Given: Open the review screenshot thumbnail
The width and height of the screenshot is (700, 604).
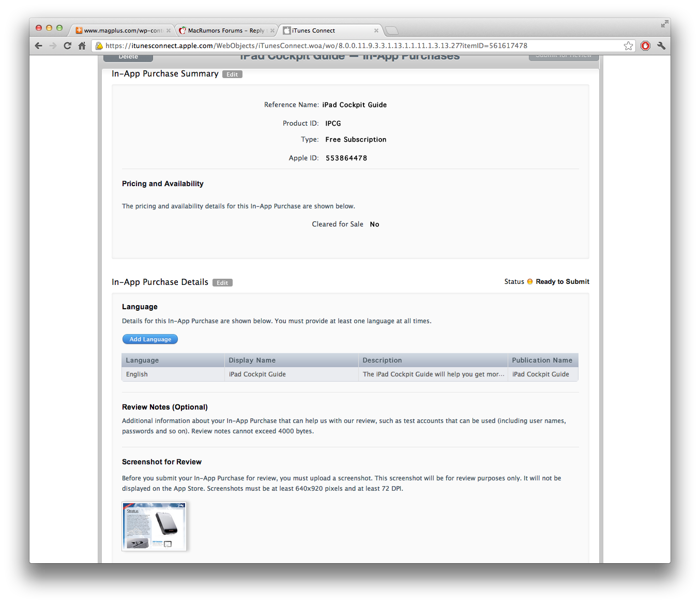Looking at the screenshot, I should pos(154,526).
